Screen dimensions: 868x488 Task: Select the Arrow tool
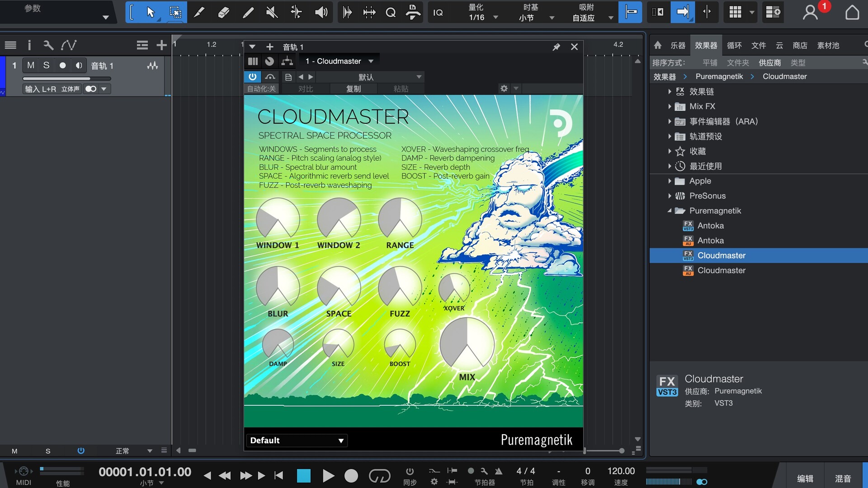click(x=151, y=12)
